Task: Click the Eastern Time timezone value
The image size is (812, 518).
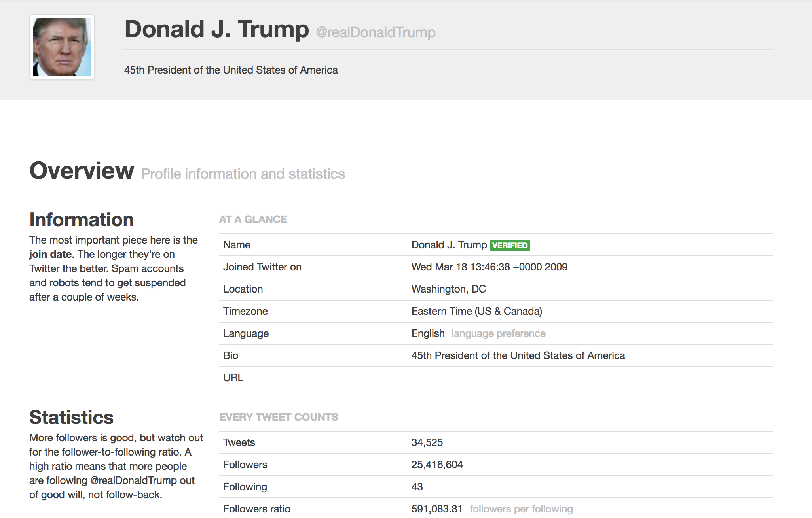Action: click(476, 311)
